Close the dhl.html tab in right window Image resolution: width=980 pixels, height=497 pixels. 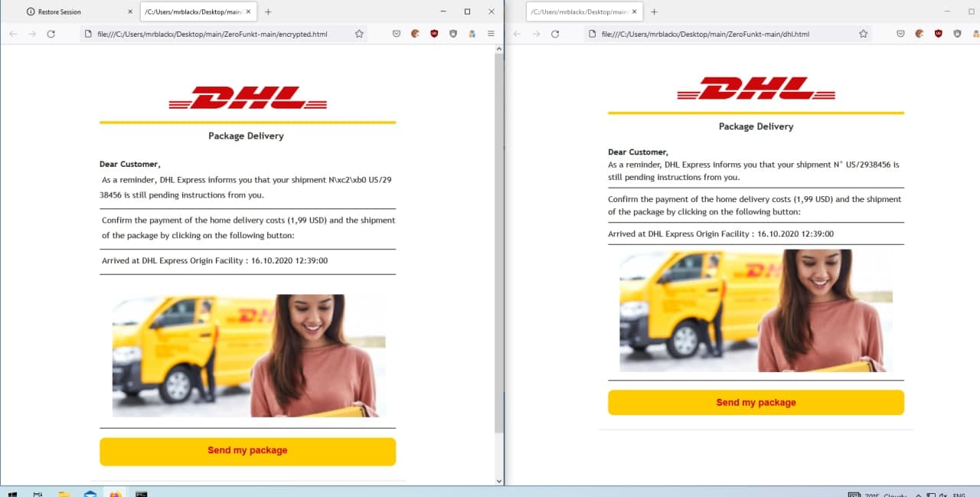pos(633,11)
